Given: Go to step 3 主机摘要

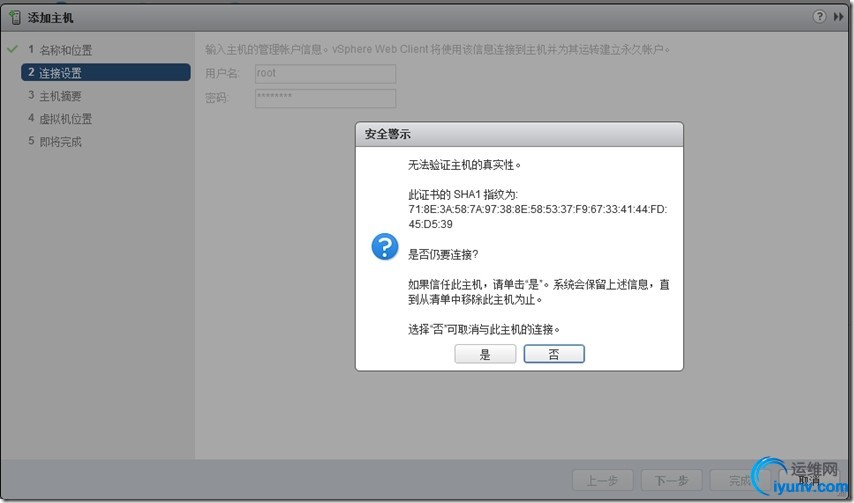Looking at the screenshot, I should pyautogui.click(x=54, y=96).
